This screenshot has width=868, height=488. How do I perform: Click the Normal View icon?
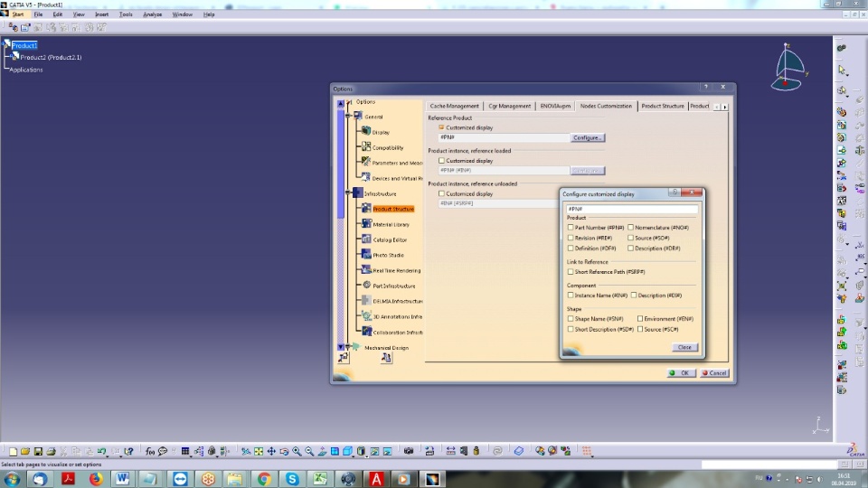(322, 452)
